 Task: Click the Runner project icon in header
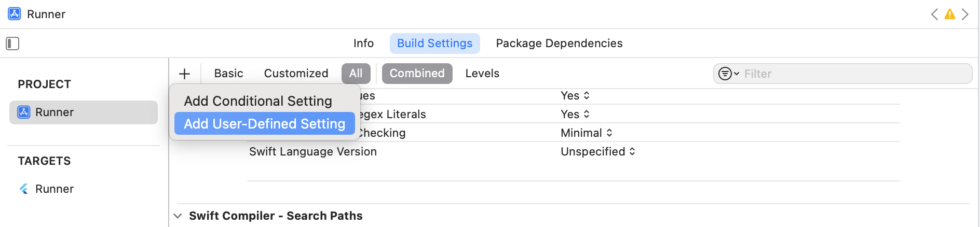(15, 14)
